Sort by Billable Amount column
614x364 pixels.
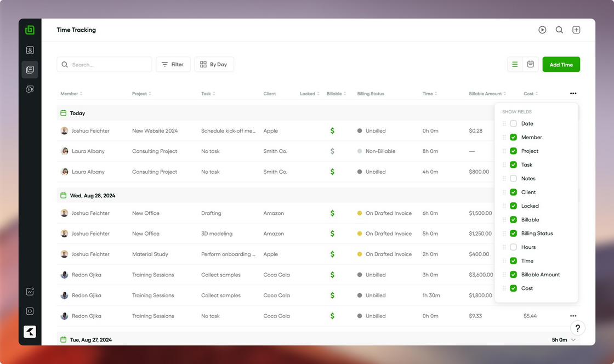coord(487,94)
